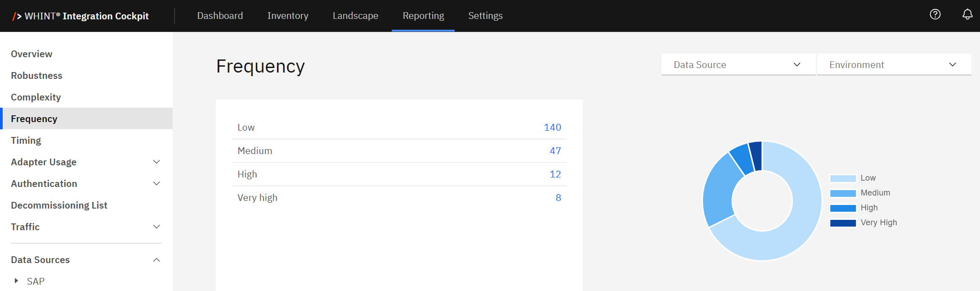
Task: Expand the Adapter Usage sidebar section
Action: (156, 162)
